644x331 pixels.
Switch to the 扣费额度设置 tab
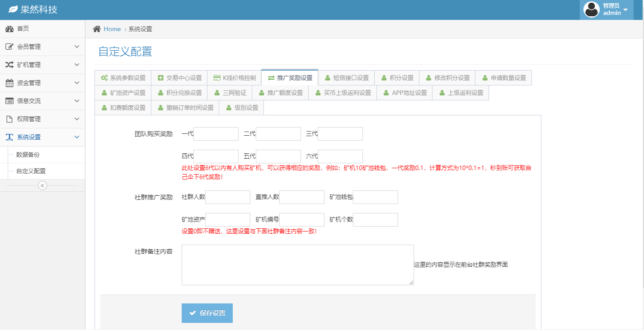[123, 108]
